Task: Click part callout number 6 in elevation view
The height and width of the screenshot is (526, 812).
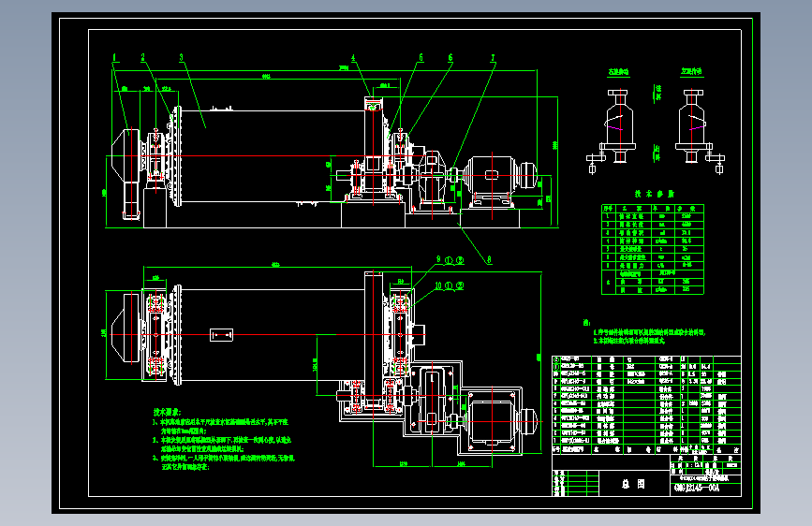Action: click(x=450, y=57)
